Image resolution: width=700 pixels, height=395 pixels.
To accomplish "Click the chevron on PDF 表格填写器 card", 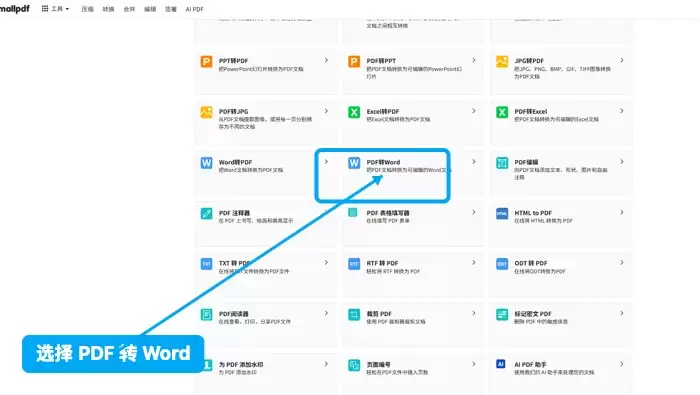I will click(x=474, y=212).
